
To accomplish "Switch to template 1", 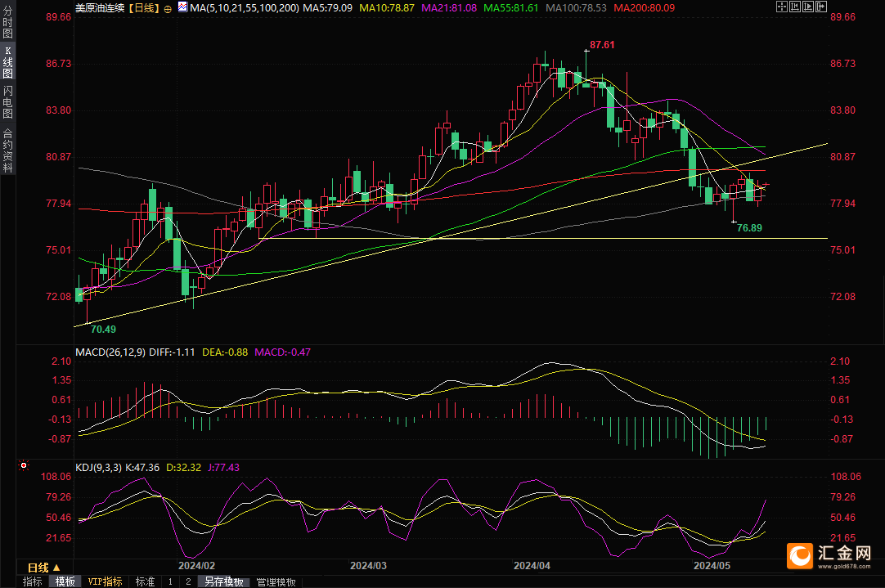I will coord(170,581).
